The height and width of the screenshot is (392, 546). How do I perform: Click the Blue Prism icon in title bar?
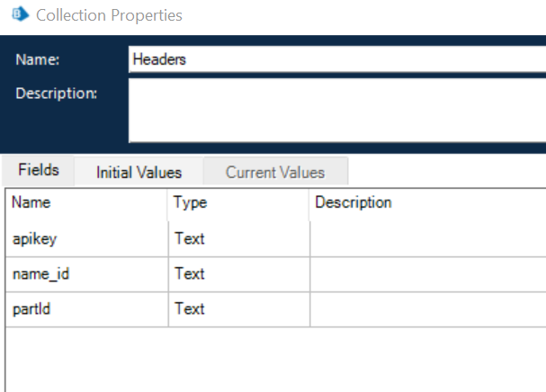pyautogui.click(x=19, y=15)
